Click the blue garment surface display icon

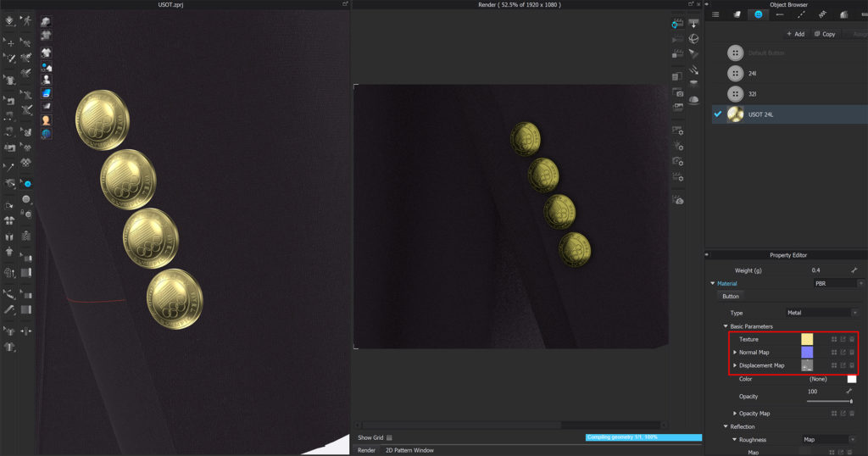pos(46,92)
